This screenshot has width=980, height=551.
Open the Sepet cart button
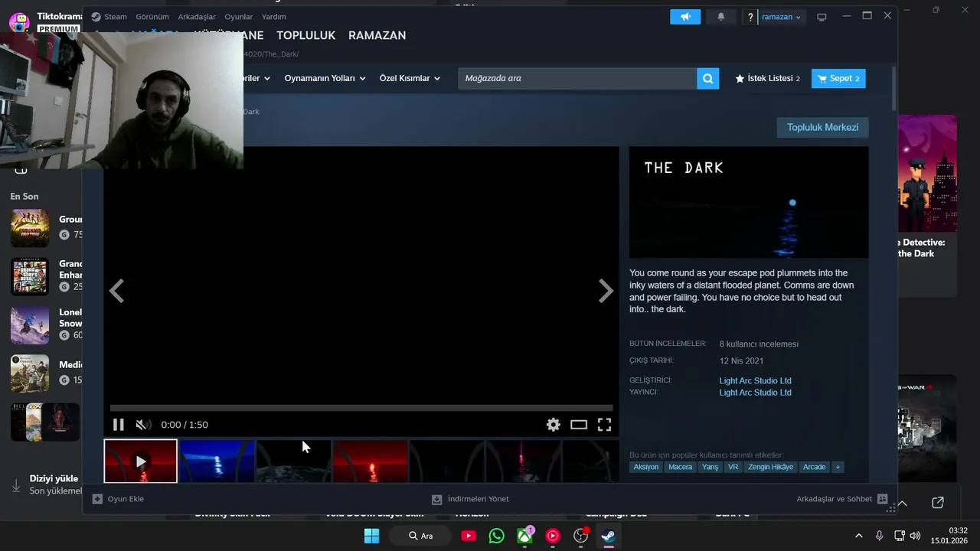(x=838, y=78)
